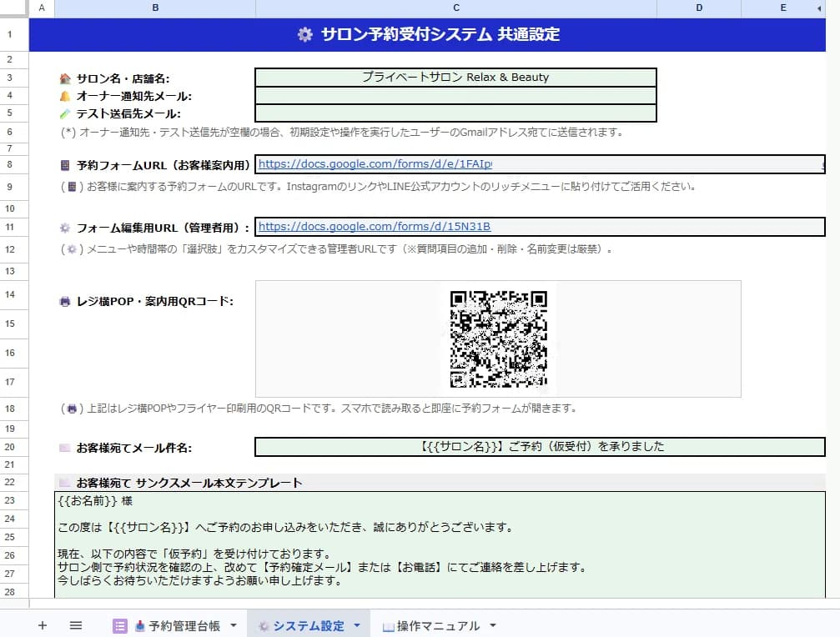Screen dimensions: 840x637
Task: Click the add new sheet plus button
Action: 43,625
